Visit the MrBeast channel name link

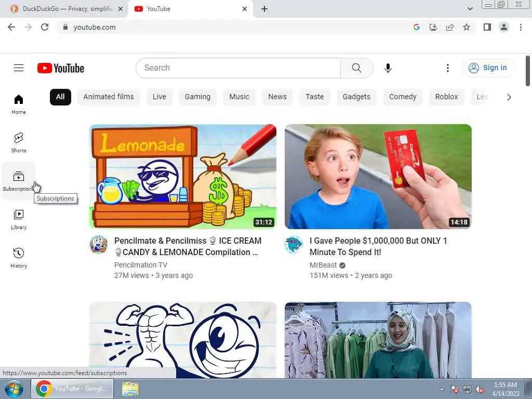(323, 265)
